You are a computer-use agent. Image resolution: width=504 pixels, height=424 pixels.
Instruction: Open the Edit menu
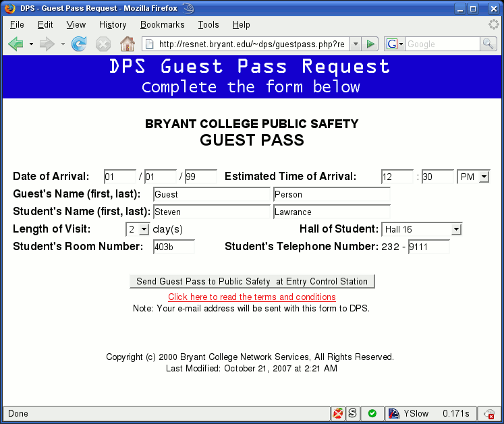(x=45, y=25)
